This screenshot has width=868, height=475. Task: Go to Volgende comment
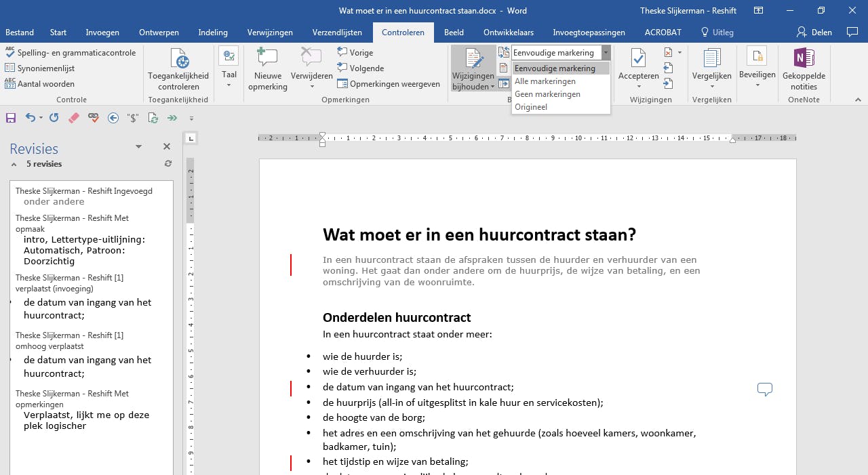point(360,68)
